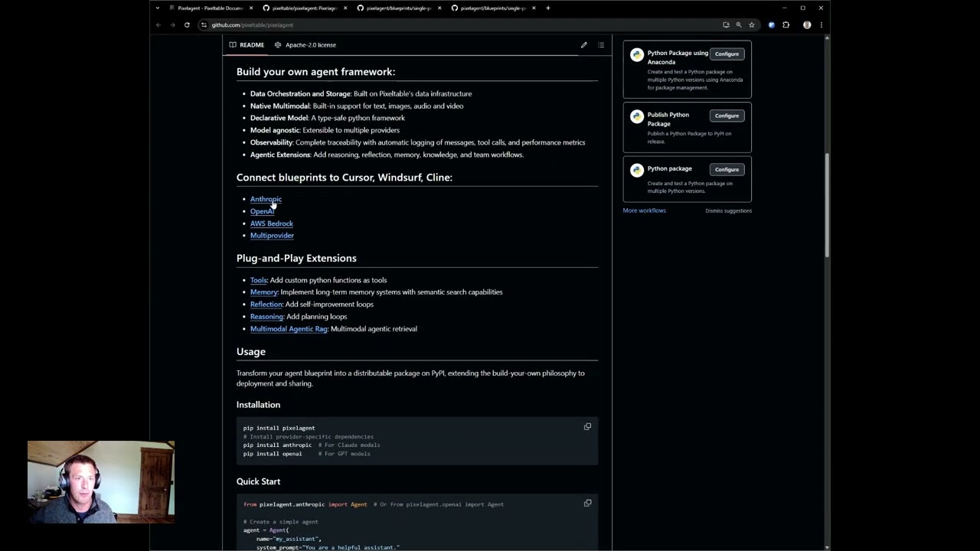980x551 pixels.
Task: Open the AWS Bedrock blueprint link
Action: pos(271,223)
